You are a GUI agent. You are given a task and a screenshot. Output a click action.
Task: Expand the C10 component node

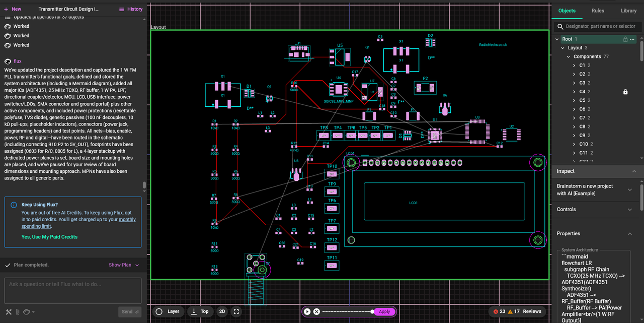[x=575, y=144]
